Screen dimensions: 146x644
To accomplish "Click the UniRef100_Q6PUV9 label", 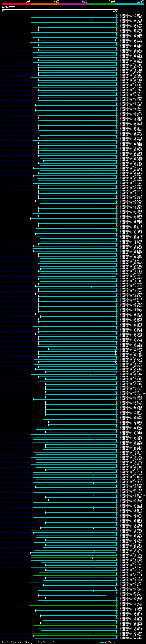I will (x=131, y=535).
